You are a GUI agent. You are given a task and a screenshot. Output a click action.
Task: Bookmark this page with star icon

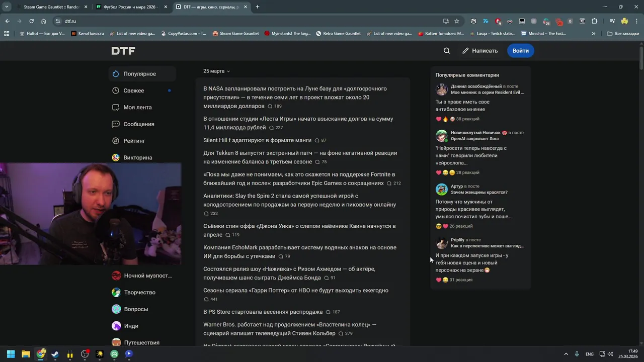coord(457,21)
